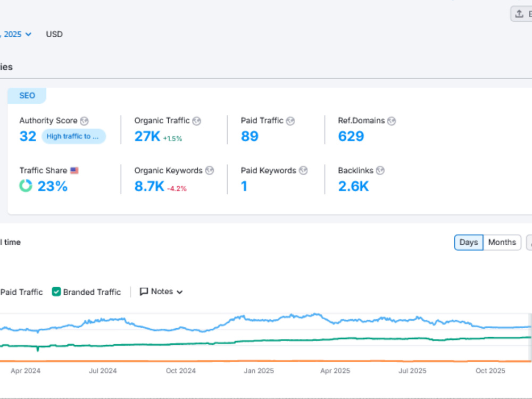Click the Organic Keywords globe icon
Image resolution: width=532 pixels, height=399 pixels.
tap(210, 170)
